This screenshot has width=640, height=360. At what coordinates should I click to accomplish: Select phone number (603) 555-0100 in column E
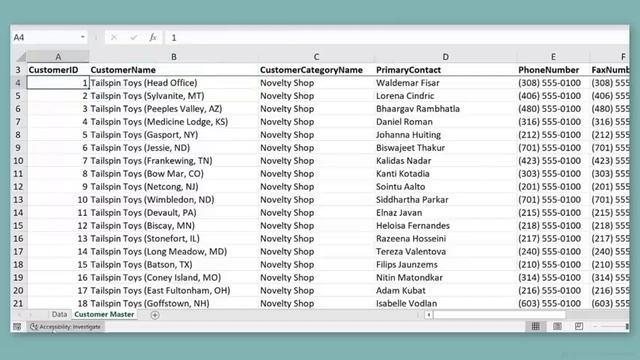553,303
